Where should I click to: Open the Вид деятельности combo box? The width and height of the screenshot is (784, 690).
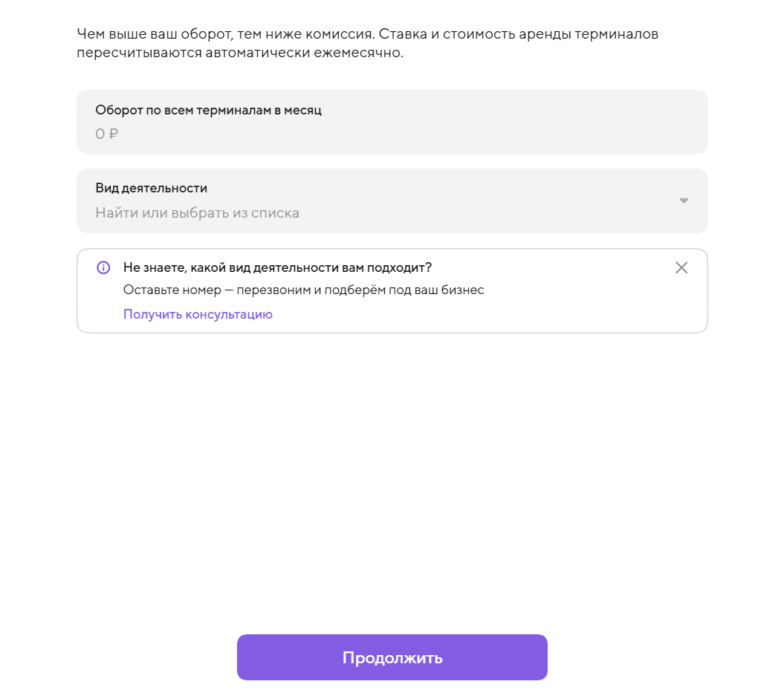[x=392, y=201]
